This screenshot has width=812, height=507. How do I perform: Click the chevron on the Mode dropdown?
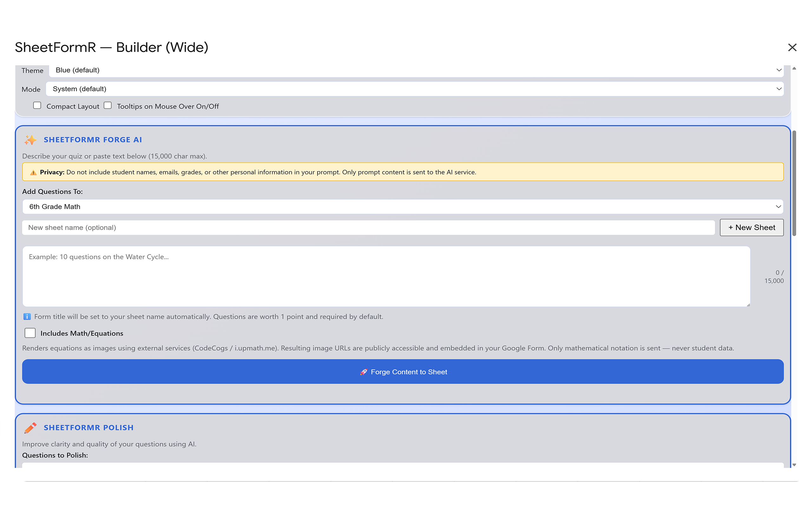[779, 88]
